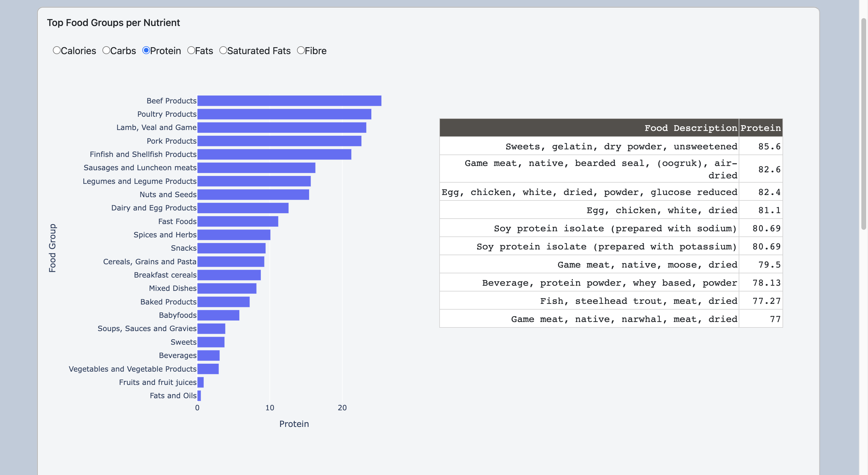The image size is (868, 475).
Task: Select the Fibre radio button
Action: (x=301, y=50)
